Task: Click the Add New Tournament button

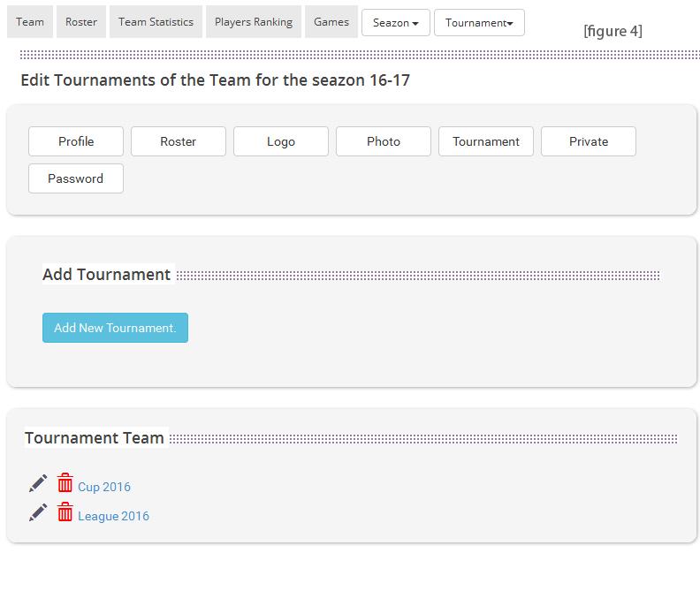Action: [115, 328]
